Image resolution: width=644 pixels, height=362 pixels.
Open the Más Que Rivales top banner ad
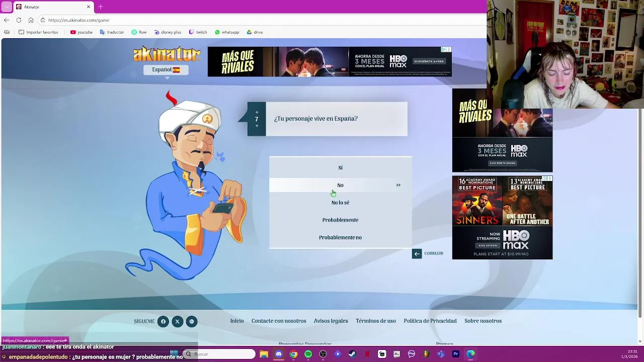click(x=330, y=62)
